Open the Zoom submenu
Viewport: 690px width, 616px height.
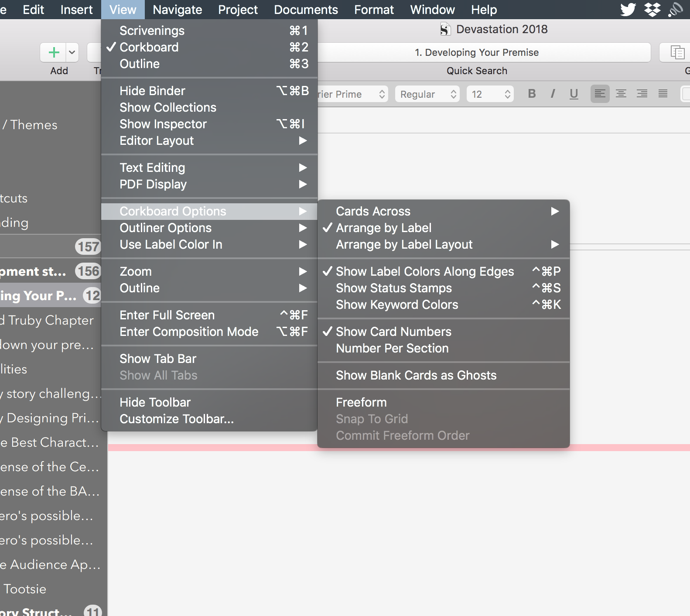(209, 271)
